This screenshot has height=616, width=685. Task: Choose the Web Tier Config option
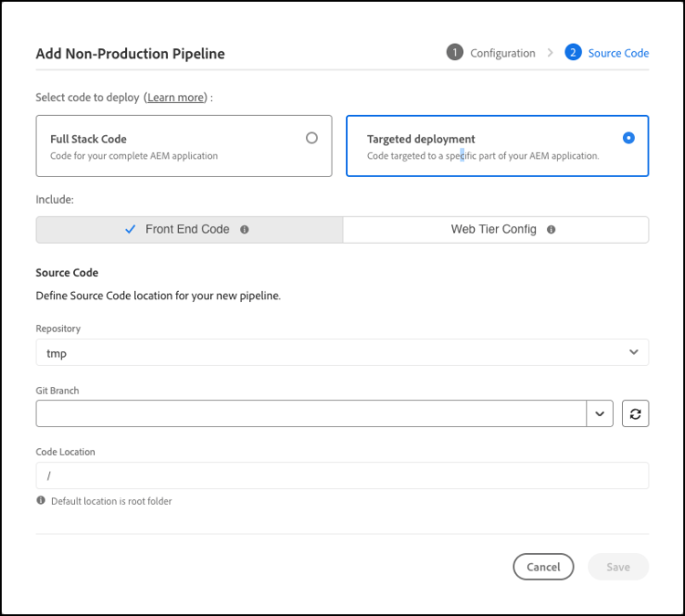pos(494,230)
